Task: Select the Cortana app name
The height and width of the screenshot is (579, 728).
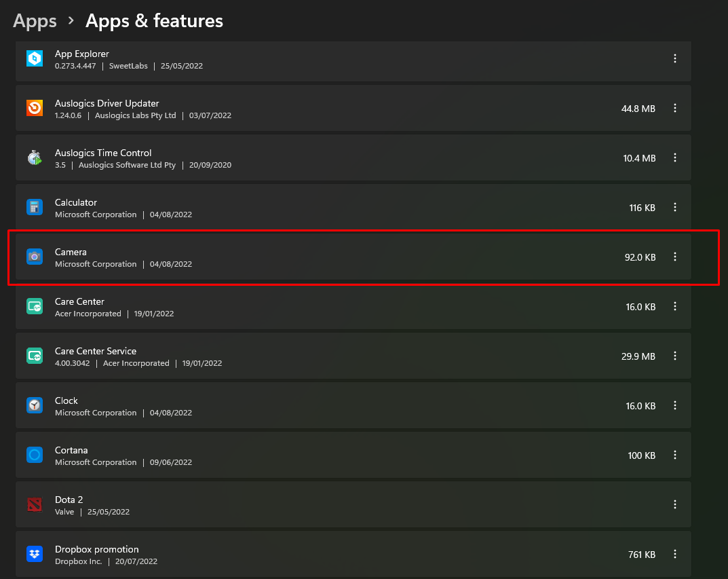Action: coord(71,451)
